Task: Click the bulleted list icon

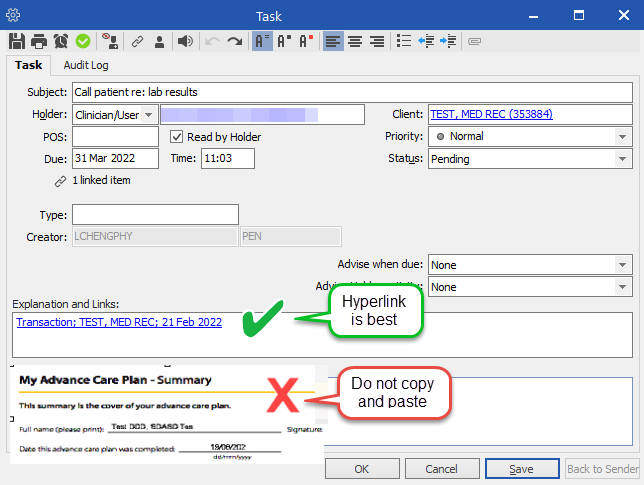Action: point(404,41)
